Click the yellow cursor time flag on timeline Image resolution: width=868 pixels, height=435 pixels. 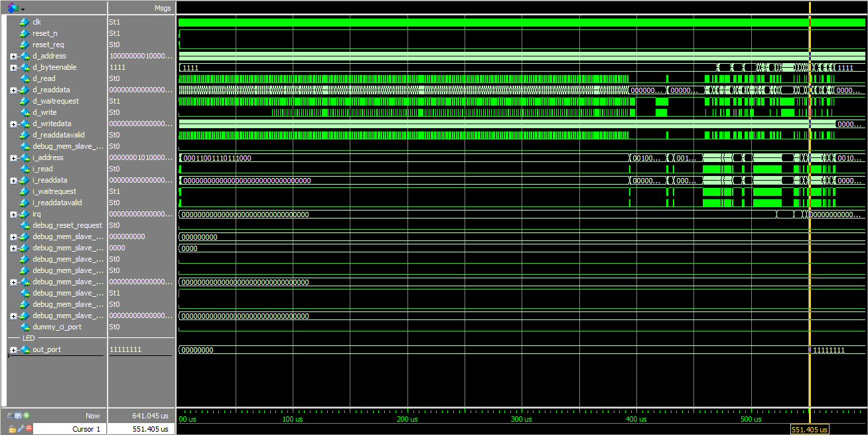click(x=810, y=429)
